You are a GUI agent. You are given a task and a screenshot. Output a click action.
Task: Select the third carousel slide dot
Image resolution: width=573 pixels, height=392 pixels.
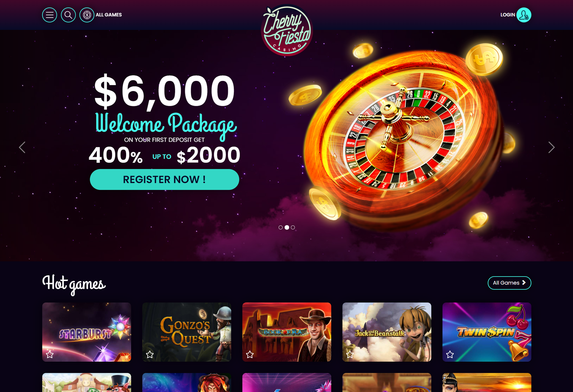pos(293,227)
